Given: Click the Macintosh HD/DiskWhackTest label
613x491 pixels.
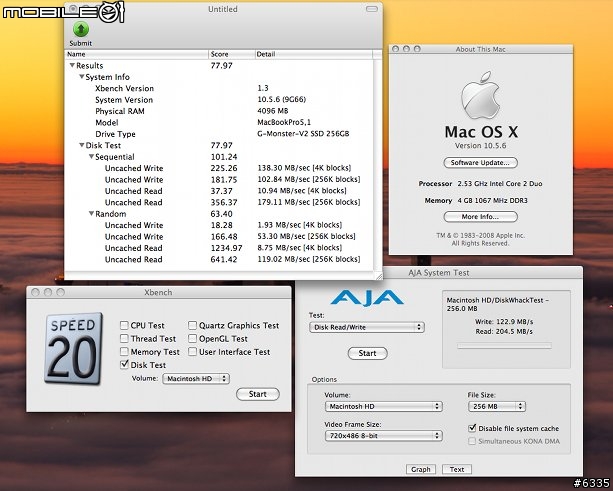Looking at the screenshot, I should pyautogui.click(x=498, y=304).
